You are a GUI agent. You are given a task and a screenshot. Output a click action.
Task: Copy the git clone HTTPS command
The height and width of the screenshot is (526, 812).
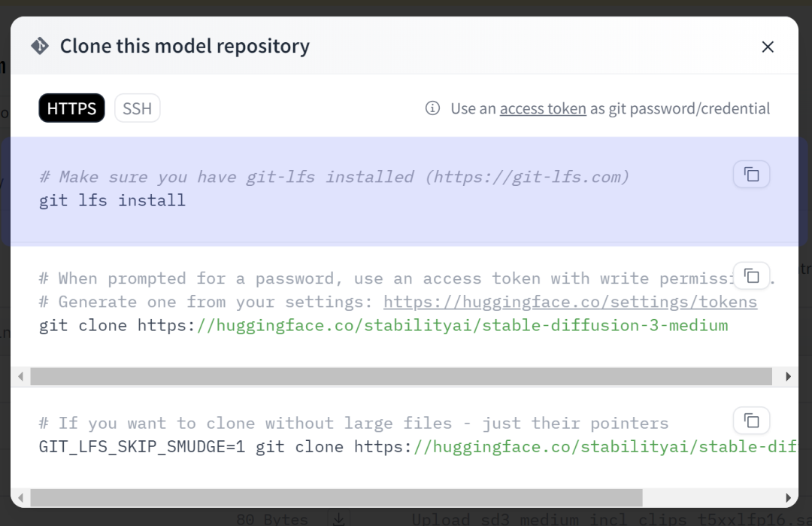751,275
